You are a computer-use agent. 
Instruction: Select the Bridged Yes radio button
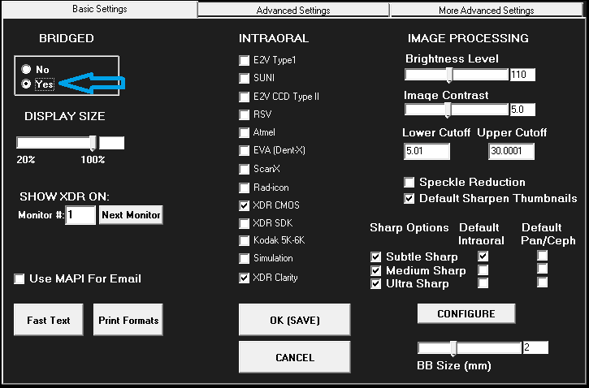(x=26, y=84)
